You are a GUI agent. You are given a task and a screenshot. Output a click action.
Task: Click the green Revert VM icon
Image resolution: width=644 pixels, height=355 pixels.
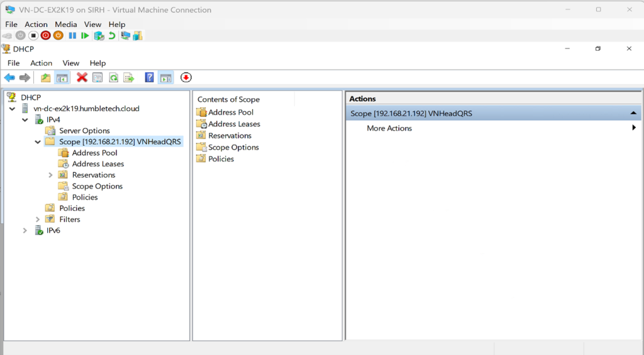coord(112,36)
